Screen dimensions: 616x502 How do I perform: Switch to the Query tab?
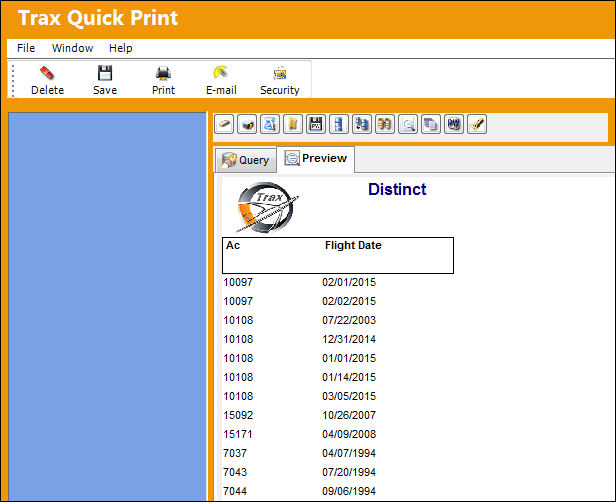point(246,160)
